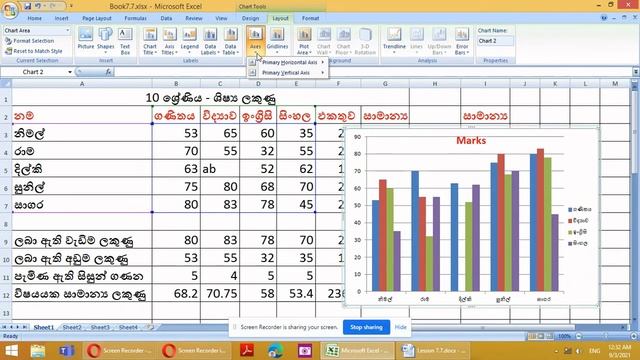Viewport: 640px width, 360px height.
Task: Switch to the View ribbon tab
Action: point(221,18)
